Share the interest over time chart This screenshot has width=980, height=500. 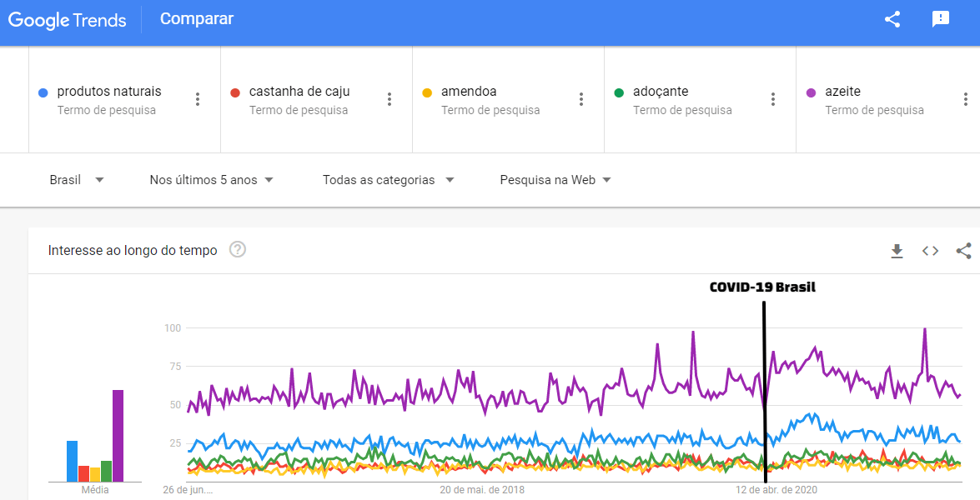(x=963, y=251)
